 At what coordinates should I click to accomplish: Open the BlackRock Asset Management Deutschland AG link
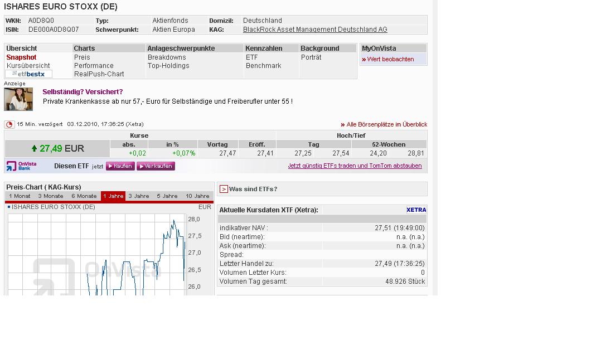[315, 30]
